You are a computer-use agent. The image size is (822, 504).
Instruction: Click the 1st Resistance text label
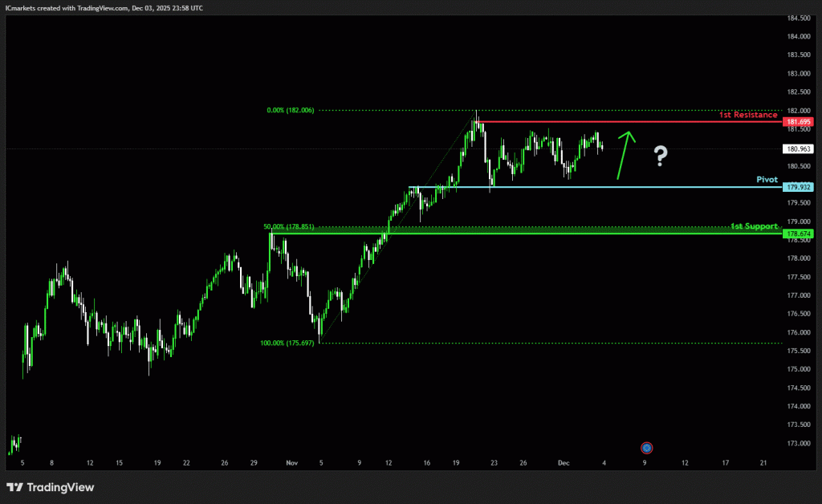coord(747,115)
